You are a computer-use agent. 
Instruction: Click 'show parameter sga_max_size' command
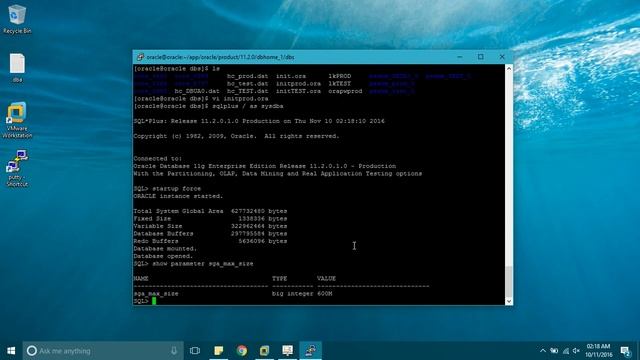click(202, 264)
